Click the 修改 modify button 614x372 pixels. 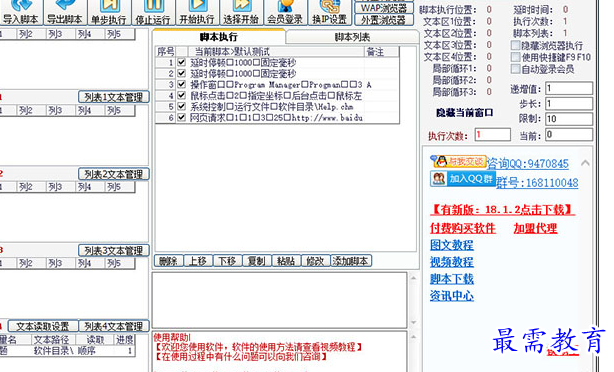point(315,261)
